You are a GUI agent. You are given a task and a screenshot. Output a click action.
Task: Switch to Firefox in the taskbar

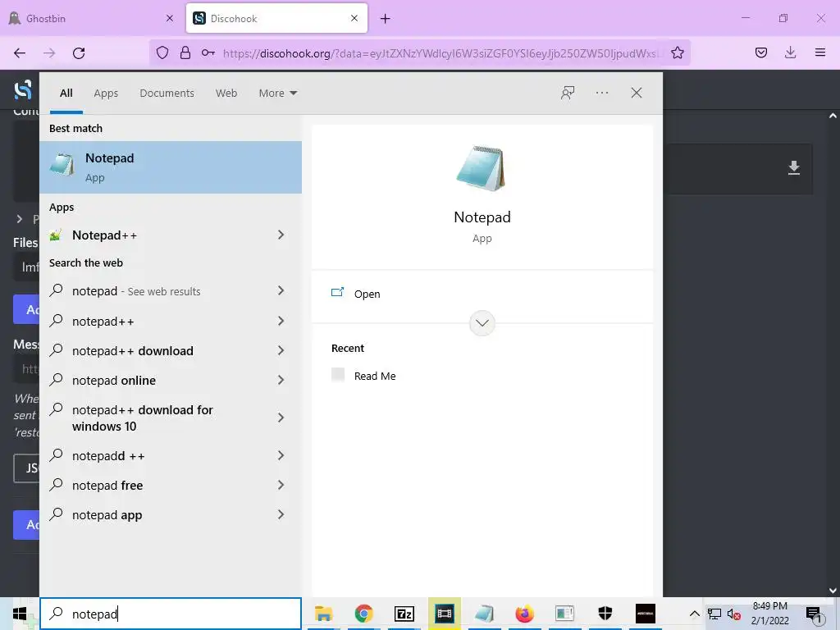[x=524, y=614]
